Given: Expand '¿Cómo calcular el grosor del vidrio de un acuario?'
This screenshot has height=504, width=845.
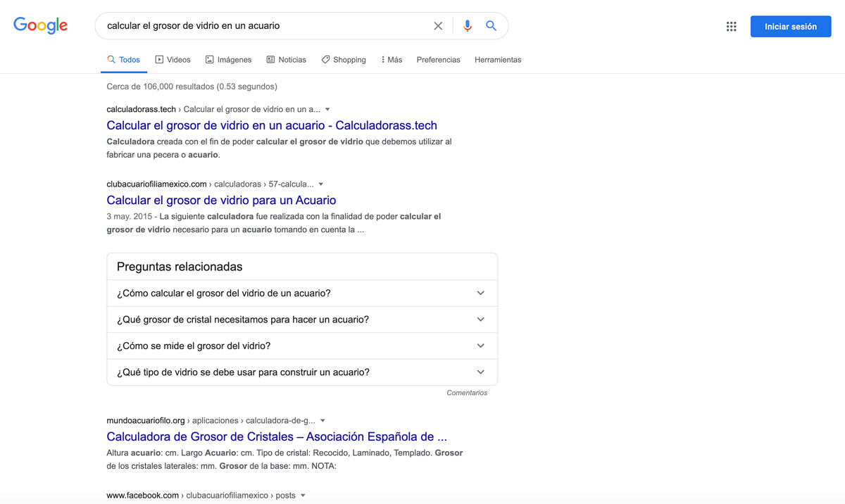Looking at the screenshot, I should tap(302, 293).
